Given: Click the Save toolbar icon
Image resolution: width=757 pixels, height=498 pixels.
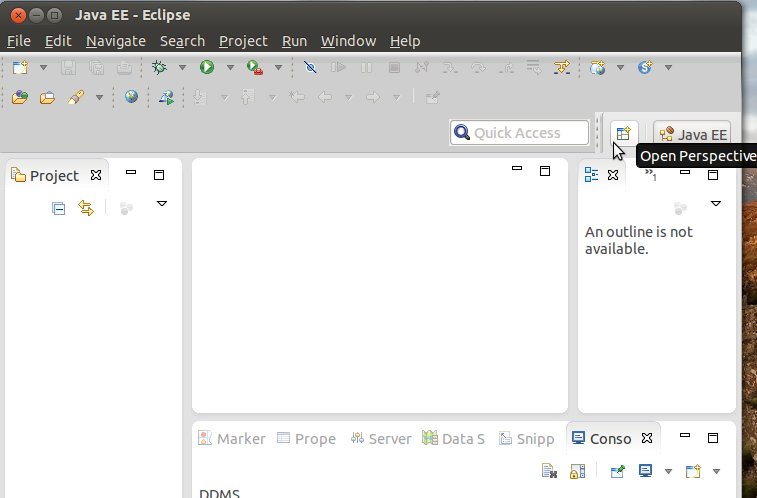Looking at the screenshot, I should point(68,68).
